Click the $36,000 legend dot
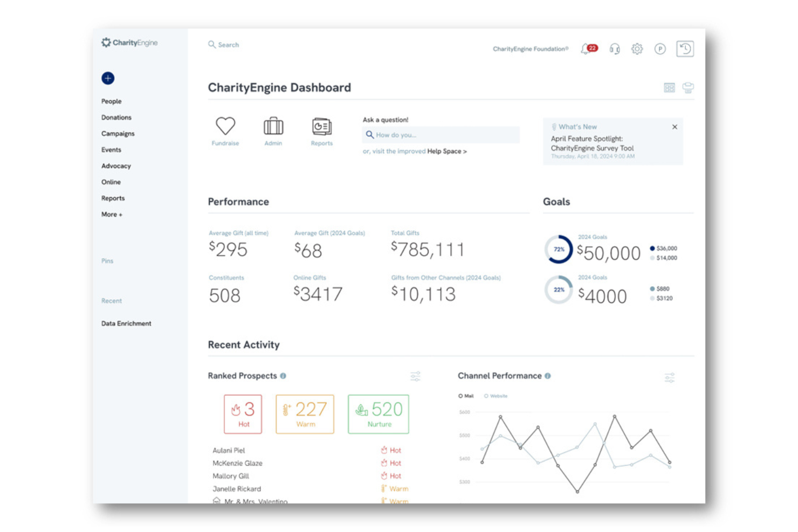This screenshot has width=798, height=532. (x=652, y=248)
